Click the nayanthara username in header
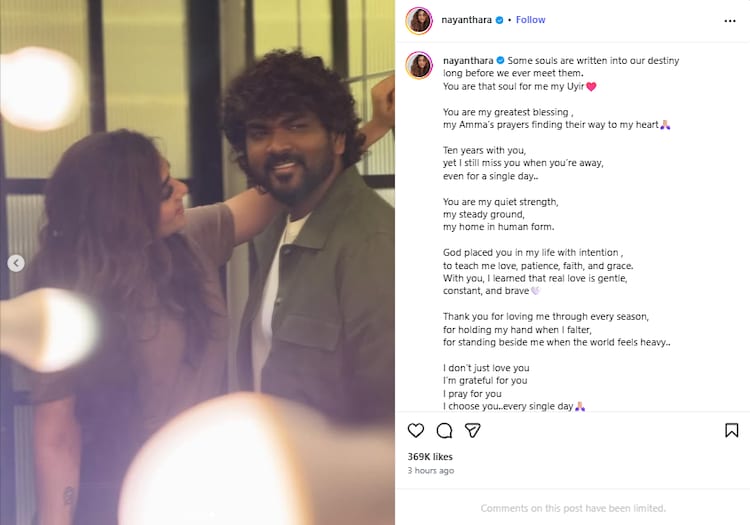 pos(466,20)
